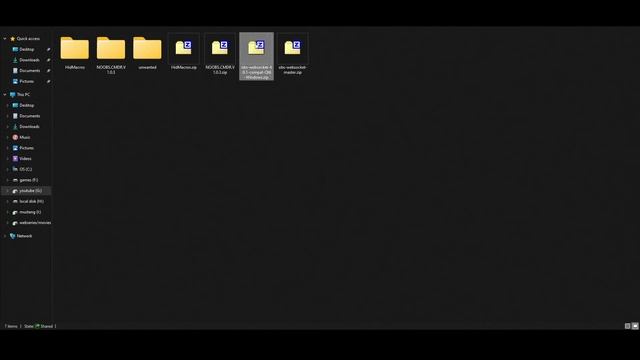Go to Quick access in sidebar
Image resolution: width=640 pixels, height=360 pixels.
pos(25,39)
